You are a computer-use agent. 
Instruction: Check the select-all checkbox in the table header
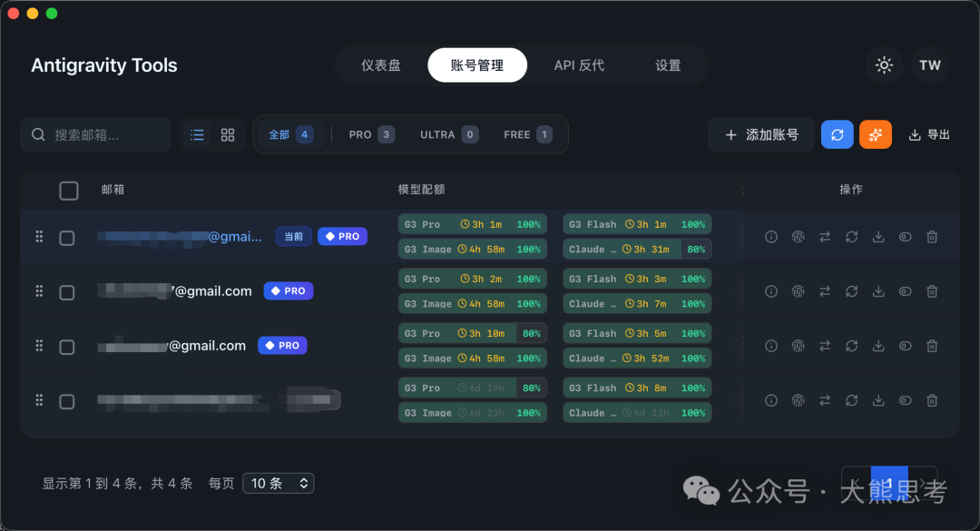click(68, 191)
